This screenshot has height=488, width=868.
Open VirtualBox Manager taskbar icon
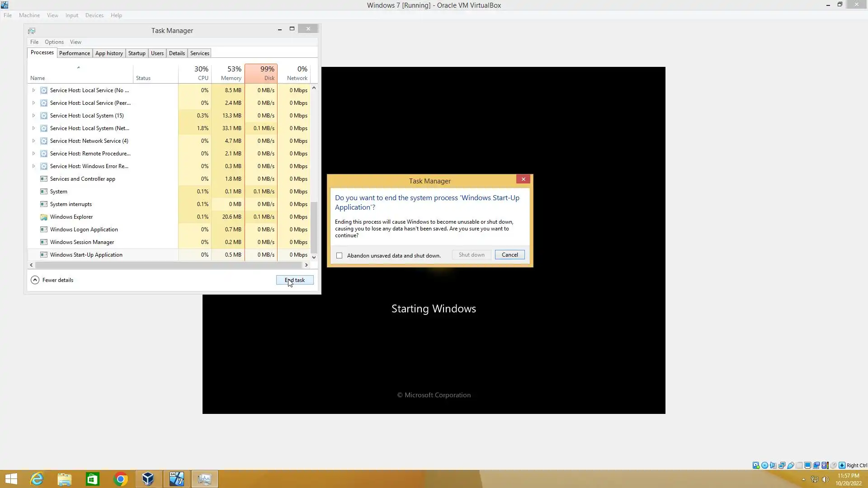(x=148, y=479)
